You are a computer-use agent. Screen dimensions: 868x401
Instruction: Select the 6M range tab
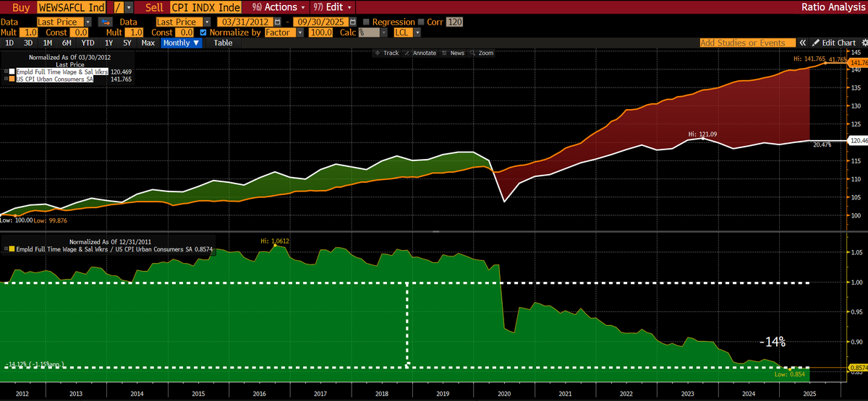67,43
